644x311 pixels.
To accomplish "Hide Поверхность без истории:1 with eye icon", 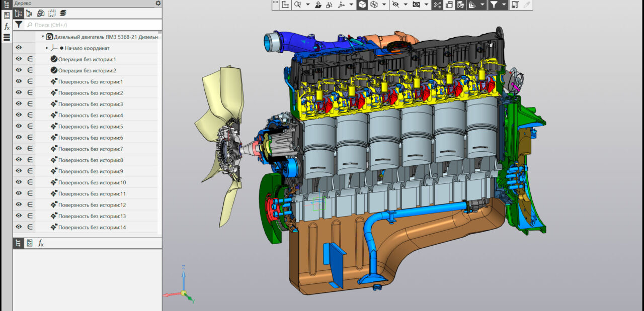I will 19,81.
